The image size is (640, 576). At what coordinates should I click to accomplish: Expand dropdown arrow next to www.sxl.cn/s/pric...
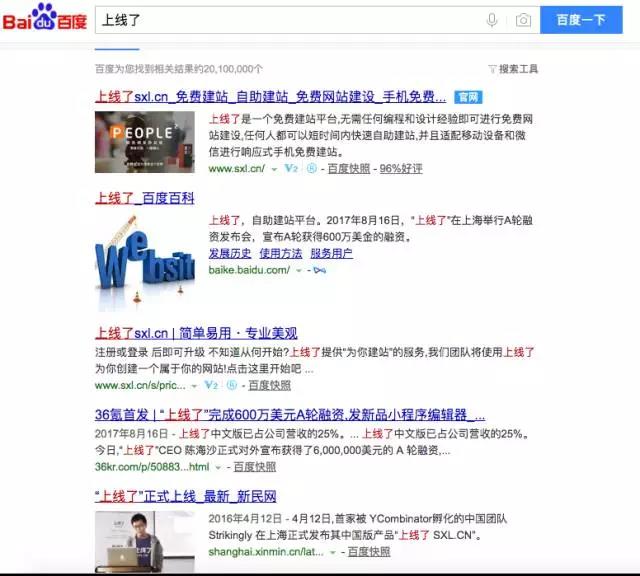194,386
